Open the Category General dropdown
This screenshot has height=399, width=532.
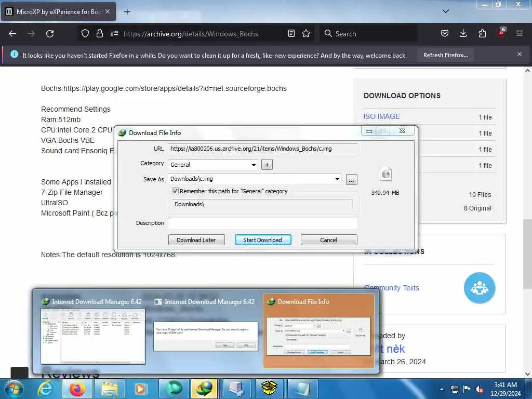214,165
